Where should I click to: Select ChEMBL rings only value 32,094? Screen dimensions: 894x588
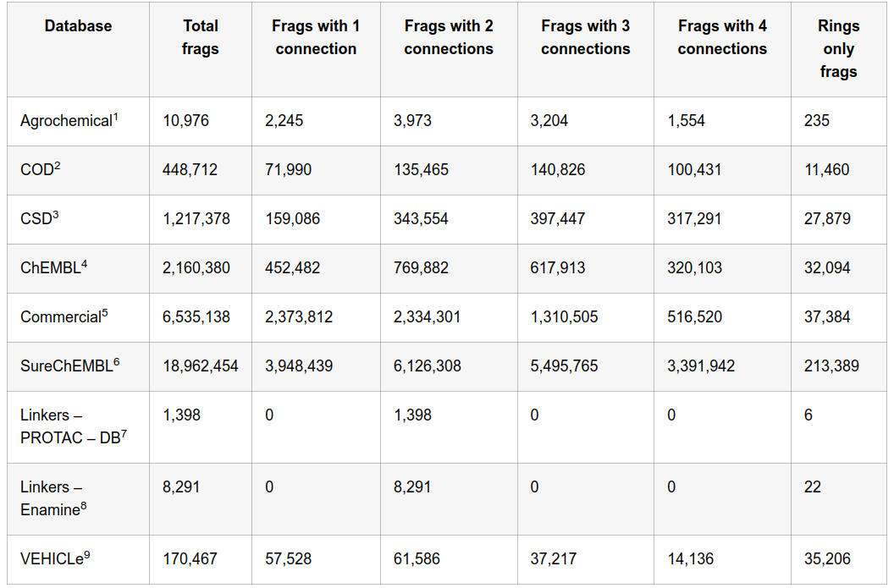pos(827,268)
